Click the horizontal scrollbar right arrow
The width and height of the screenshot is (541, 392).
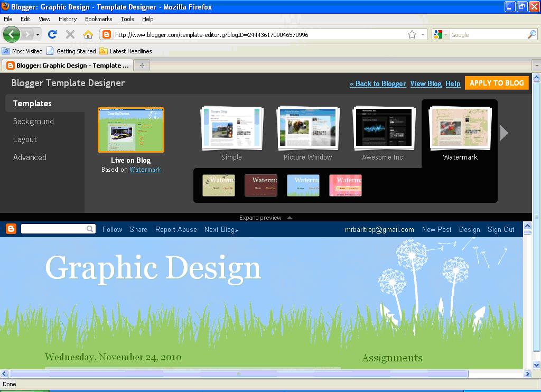point(527,374)
